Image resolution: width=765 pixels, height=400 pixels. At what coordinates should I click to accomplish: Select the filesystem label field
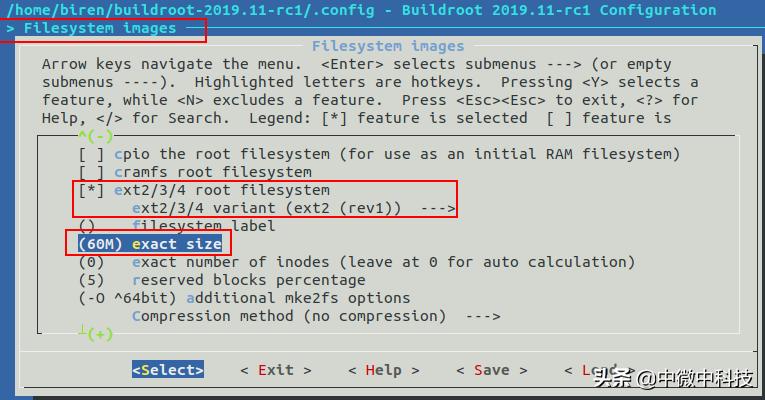pyautogui.click(x=177, y=226)
